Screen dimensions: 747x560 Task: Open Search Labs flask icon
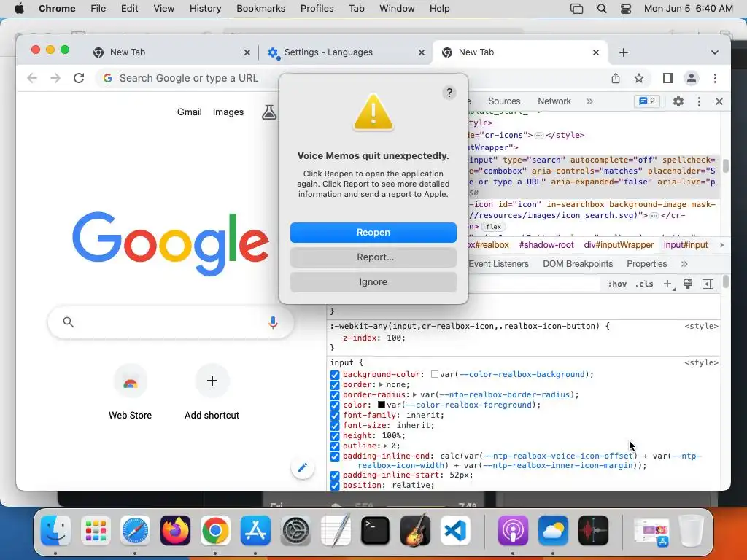coord(269,112)
